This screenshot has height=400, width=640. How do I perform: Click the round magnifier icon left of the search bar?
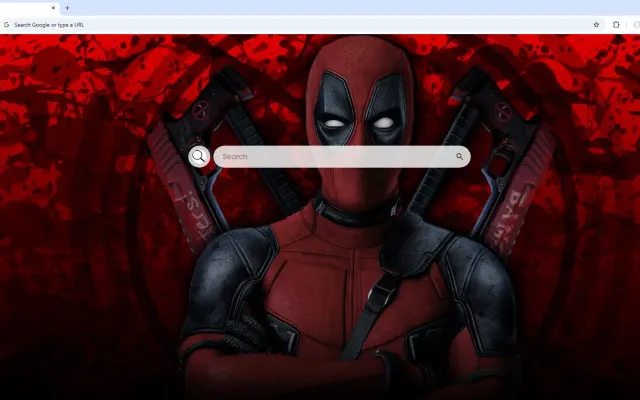coord(199,156)
